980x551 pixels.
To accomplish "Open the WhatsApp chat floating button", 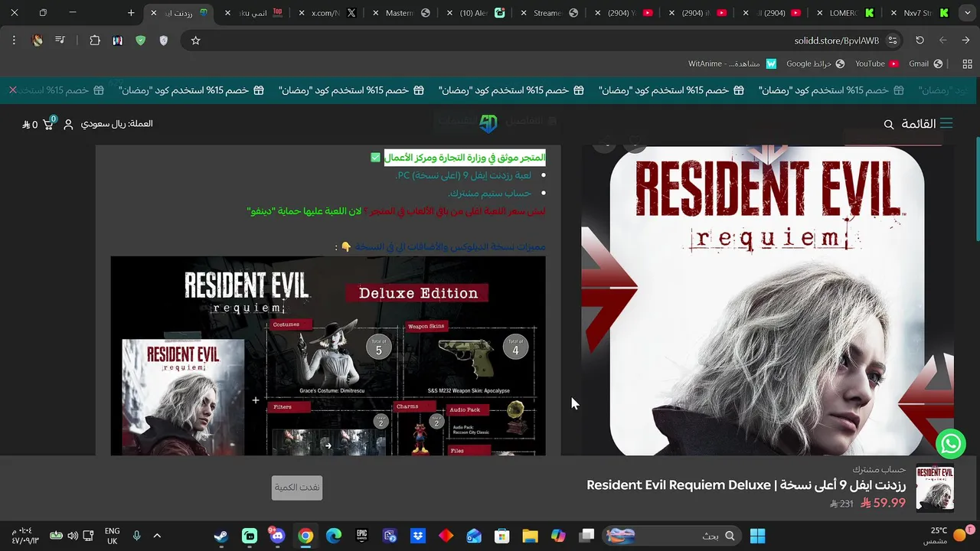I will [950, 443].
